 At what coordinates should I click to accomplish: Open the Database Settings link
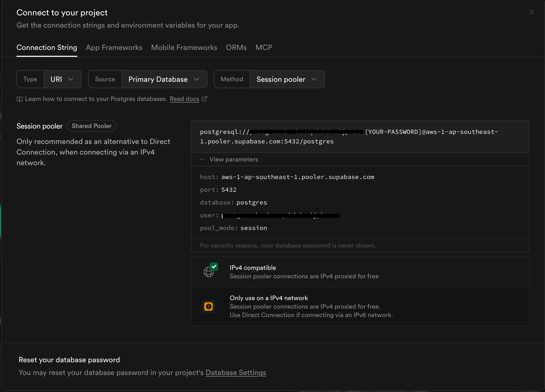pyautogui.click(x=236, y=373)
